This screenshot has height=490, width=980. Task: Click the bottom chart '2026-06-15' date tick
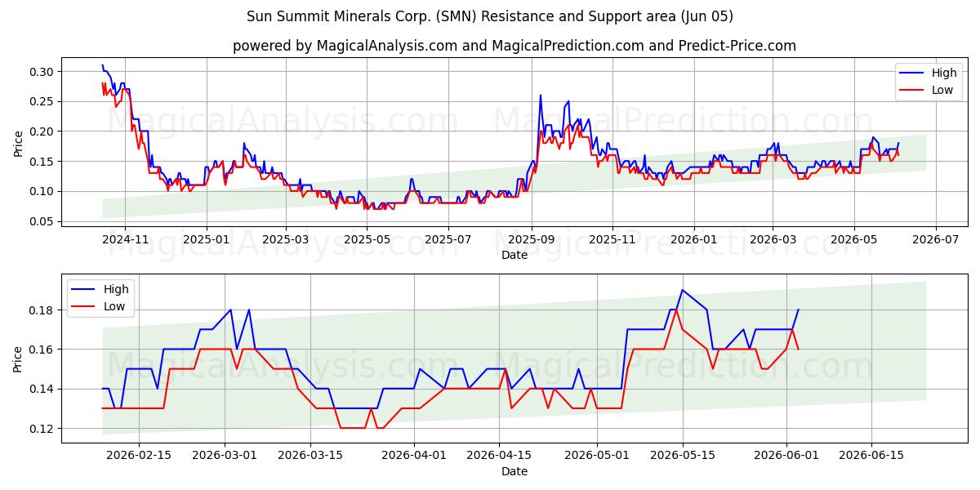(871, 455)
